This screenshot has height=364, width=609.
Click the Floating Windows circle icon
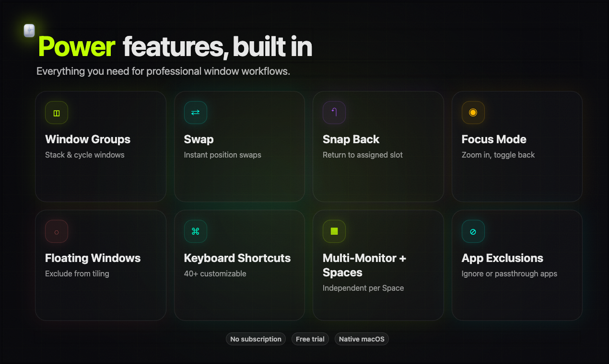(56, 231)
